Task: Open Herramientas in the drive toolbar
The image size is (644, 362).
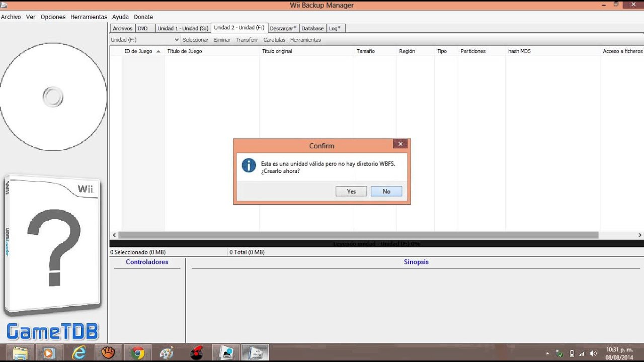Action: coord(305,40)
